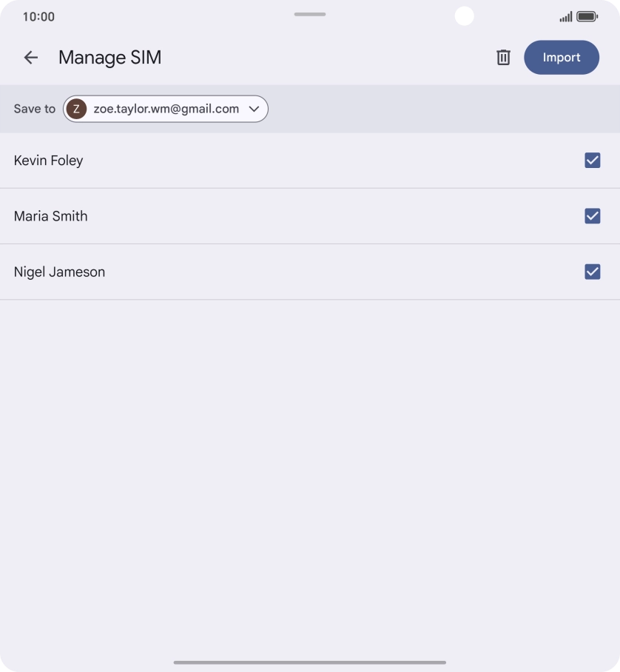Tap the Nigel Jameson contact name
This screenshot has height=672, width=620.
tap(60, 272)
